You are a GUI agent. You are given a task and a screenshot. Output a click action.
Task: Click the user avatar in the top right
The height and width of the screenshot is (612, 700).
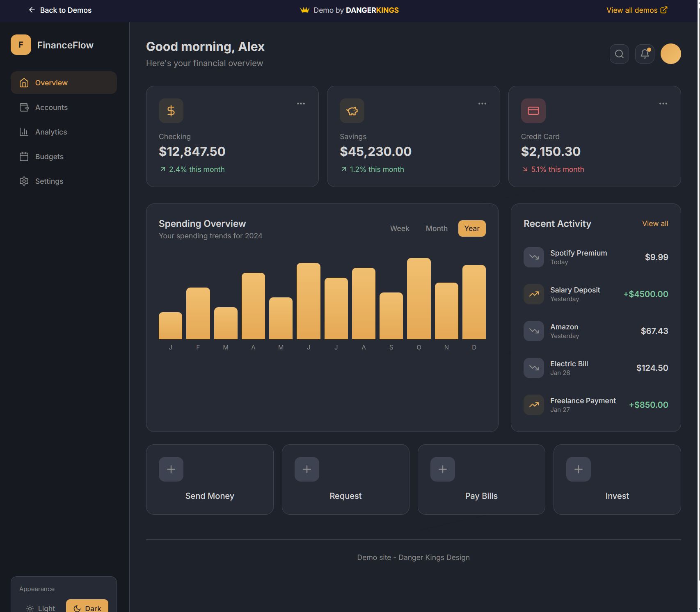coord(670,54)
